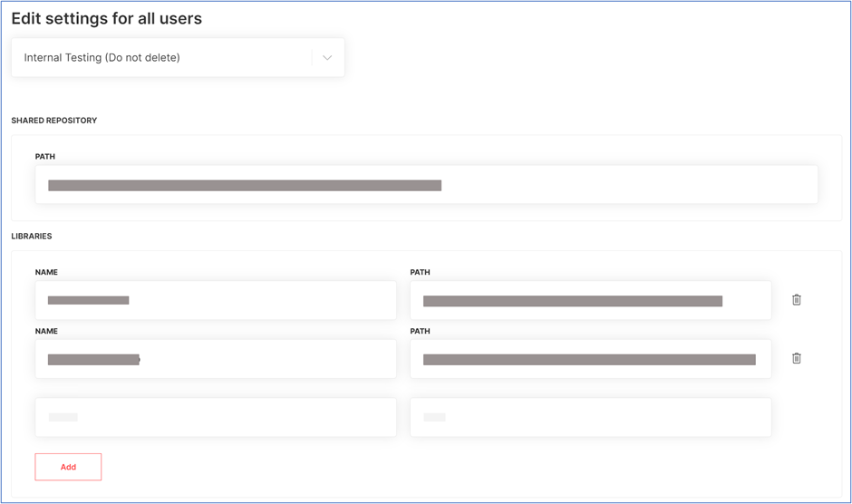Focus the empty new library name field
The image size is (852, 504).
point(216,418)
